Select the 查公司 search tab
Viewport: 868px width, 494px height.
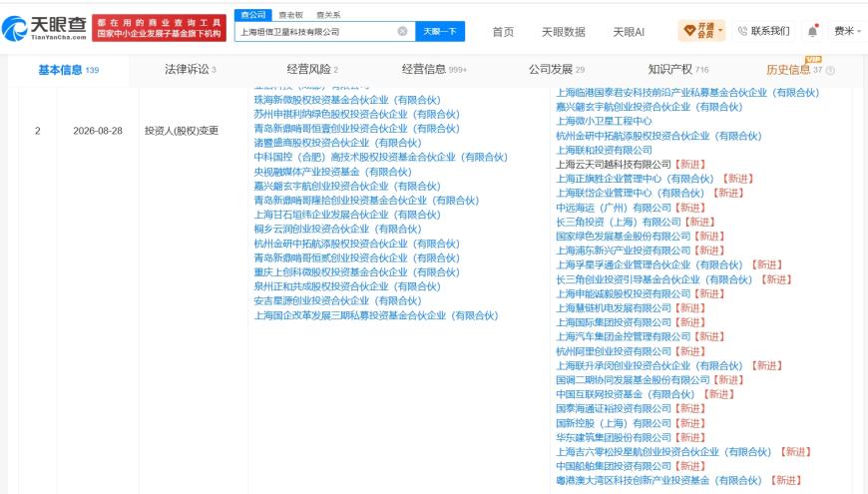[x=253, y=15]
